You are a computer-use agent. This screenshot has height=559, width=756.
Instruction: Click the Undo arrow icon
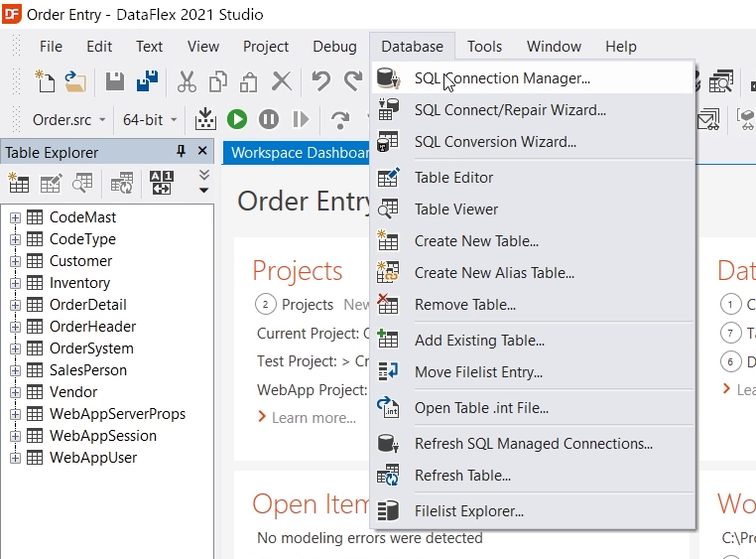(x=320, y=81)
